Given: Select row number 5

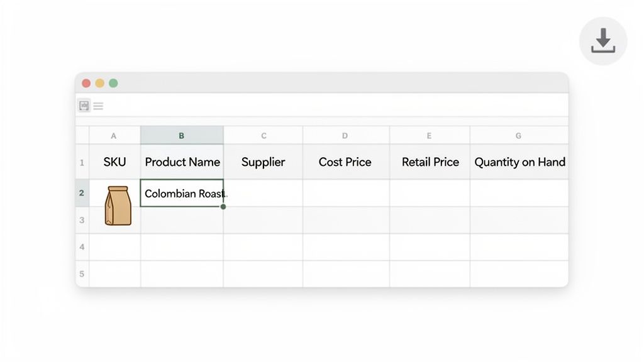Looking at the screenshot, I should (82, 273).
